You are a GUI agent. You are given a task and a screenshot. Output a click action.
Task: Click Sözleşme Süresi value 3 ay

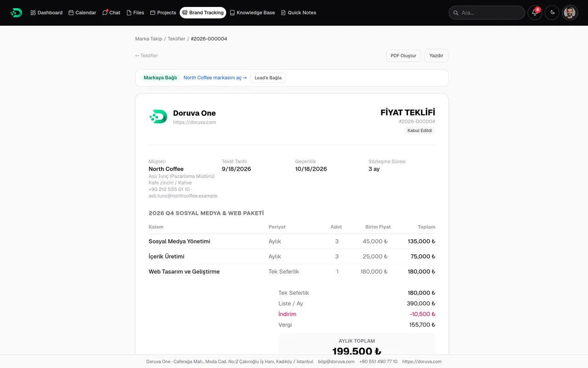pos(374,169)
